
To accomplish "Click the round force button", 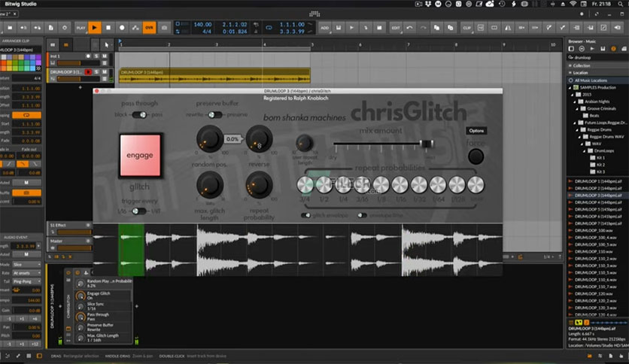I will click(x=476, y=156).
